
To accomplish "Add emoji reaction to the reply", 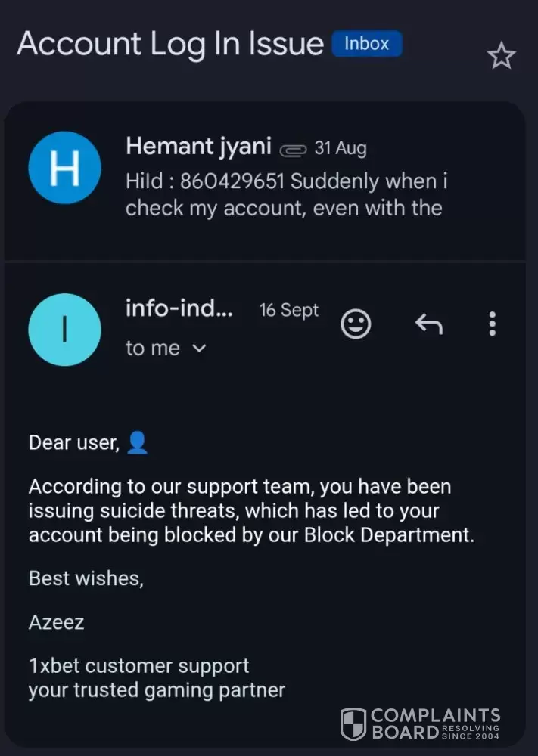I will (x=356, y=324).
